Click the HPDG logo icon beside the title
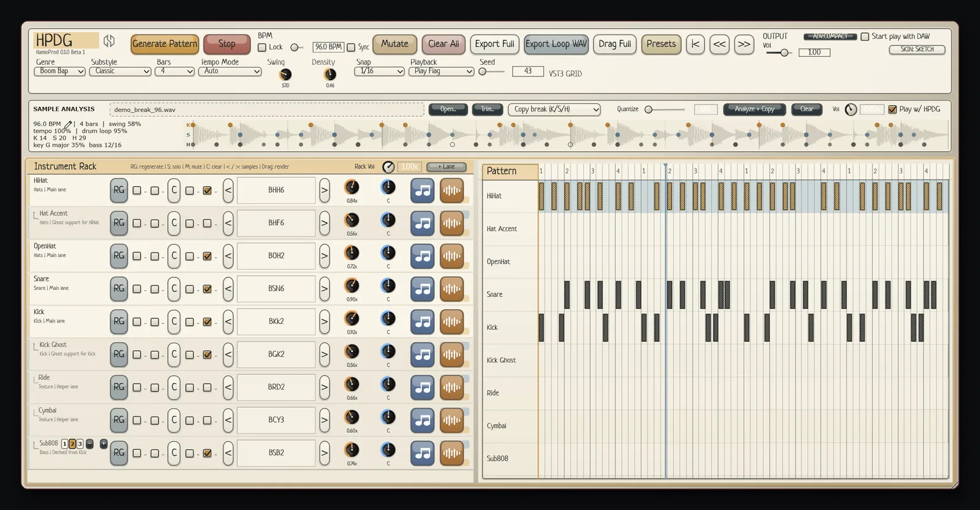This screenshot has height=510, width=980. point(109,41)
